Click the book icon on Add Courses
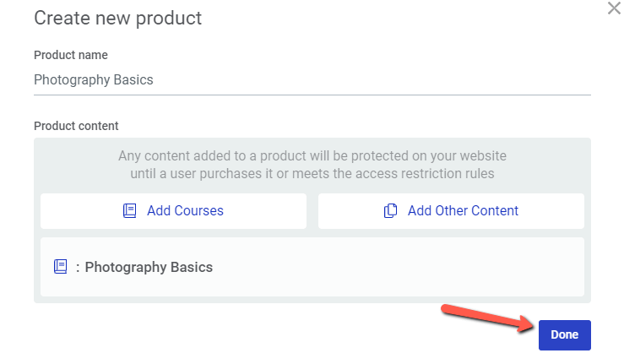 click(x=130, y=210)
